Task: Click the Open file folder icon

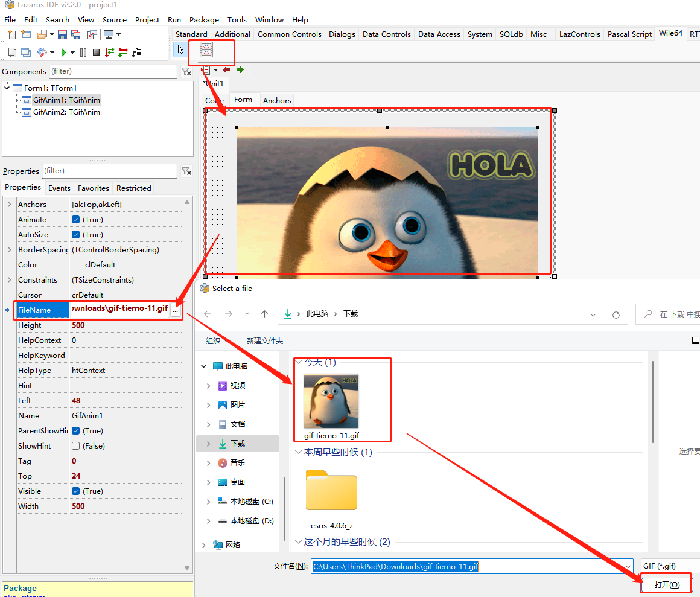Action: pos(42,34)
